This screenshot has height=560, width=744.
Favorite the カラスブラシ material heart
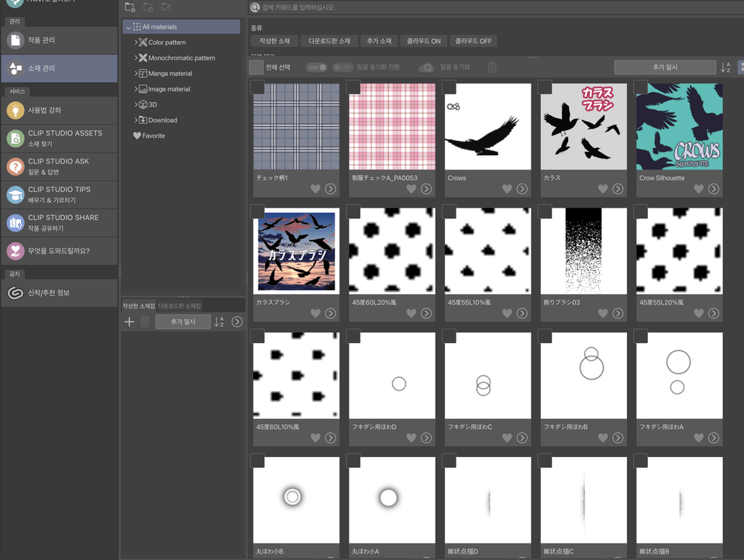tap(315, 314)
